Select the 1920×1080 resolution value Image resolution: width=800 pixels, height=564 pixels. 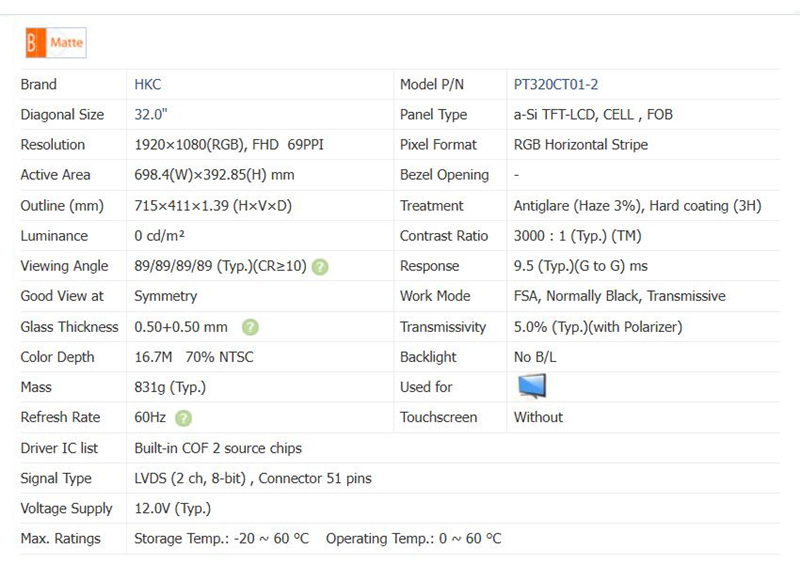229,145
